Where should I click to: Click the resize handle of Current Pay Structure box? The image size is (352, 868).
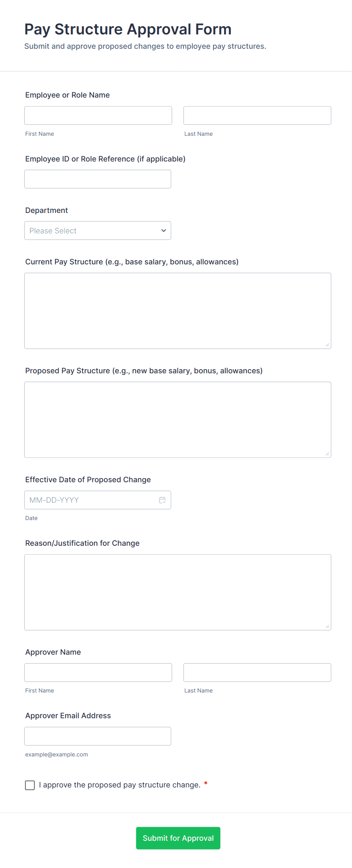pos(327,345)
